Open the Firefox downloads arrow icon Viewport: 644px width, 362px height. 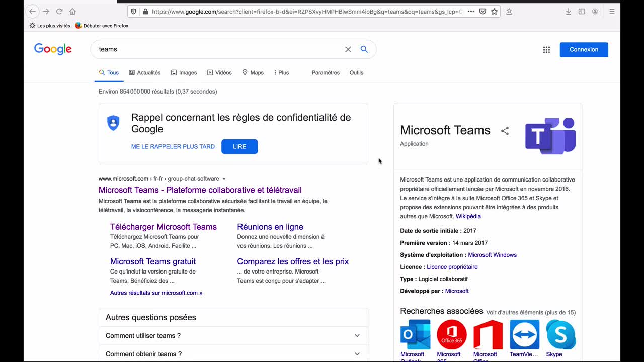coord(569,11)
